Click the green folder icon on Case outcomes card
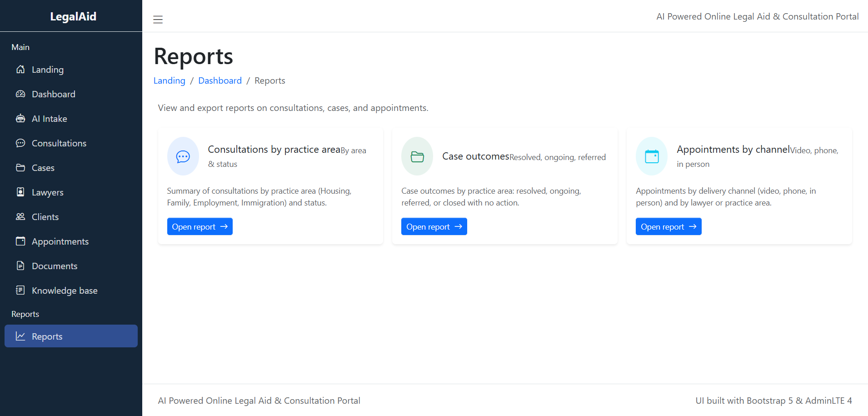 [x=417, y=156]
